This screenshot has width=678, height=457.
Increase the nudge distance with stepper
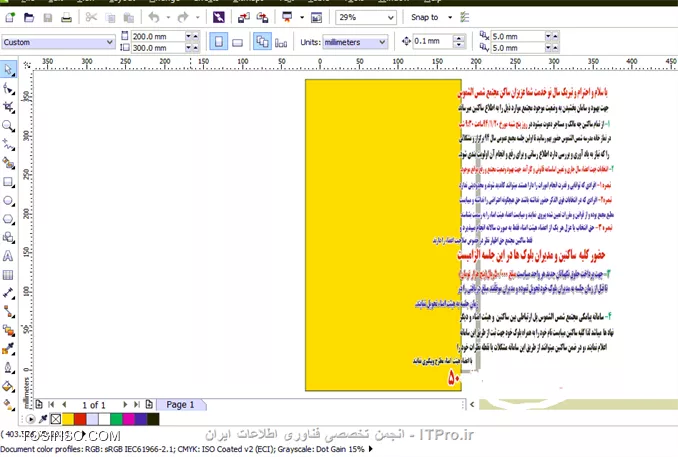click(x=459, y=38)
